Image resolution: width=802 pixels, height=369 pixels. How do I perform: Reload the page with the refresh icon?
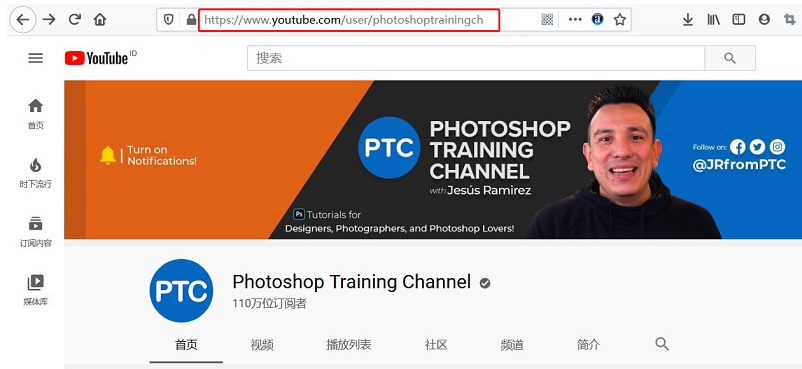[75, 20]
